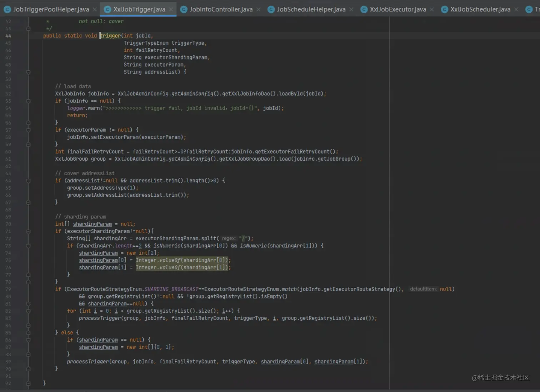Image resolution: width=540 pixels, height=392 pixels.
Task: Click the '// sharding param' comment
Action: click(x=80, y=217)
